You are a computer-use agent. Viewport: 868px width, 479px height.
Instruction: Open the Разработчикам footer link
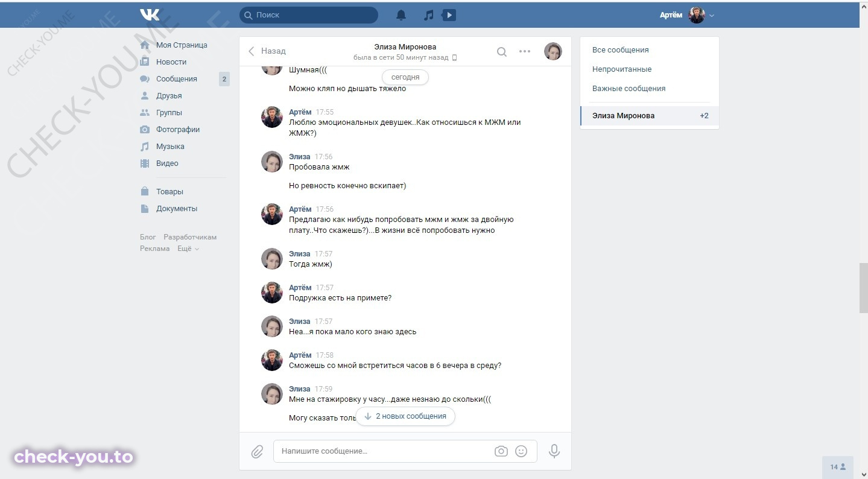click(190, 237)
